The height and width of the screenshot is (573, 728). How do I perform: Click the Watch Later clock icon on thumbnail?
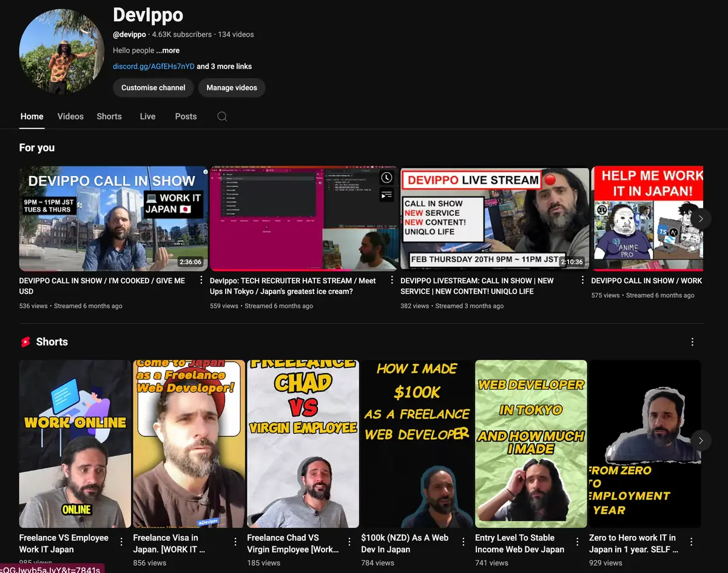tap(386, 178)
